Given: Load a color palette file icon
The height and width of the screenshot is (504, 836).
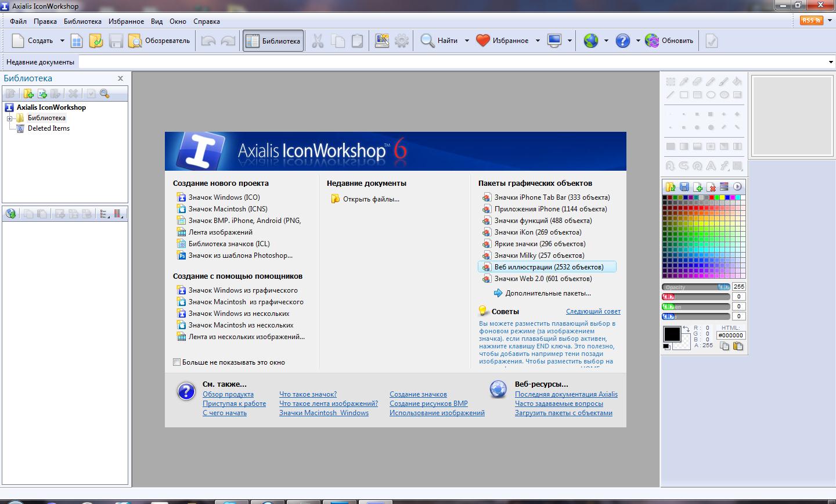Looking at the screenshot, I should [671, 187].
